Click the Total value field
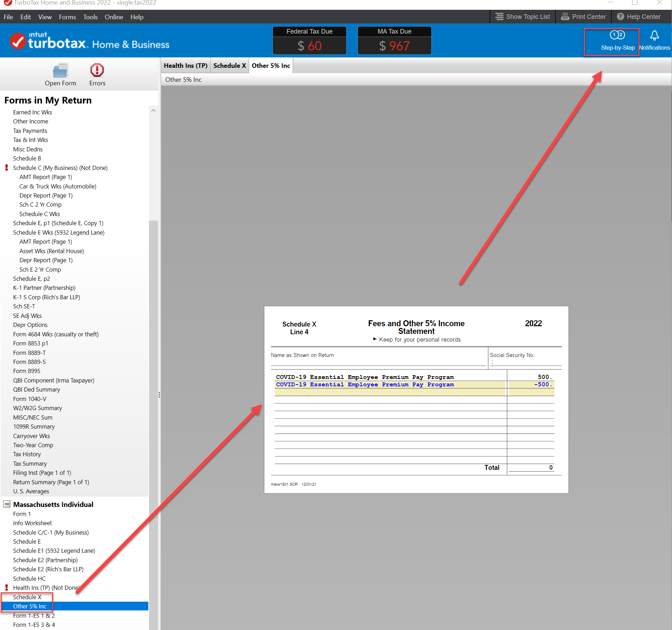Image resolution: width=672 pixels, height=630 pixels. 531,467
